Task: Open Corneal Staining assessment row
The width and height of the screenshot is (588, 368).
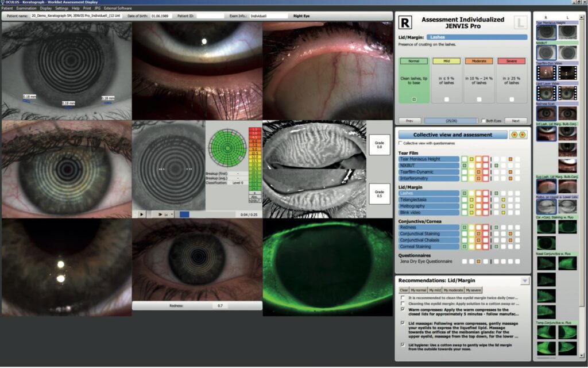Action: [x=428, y=247]
